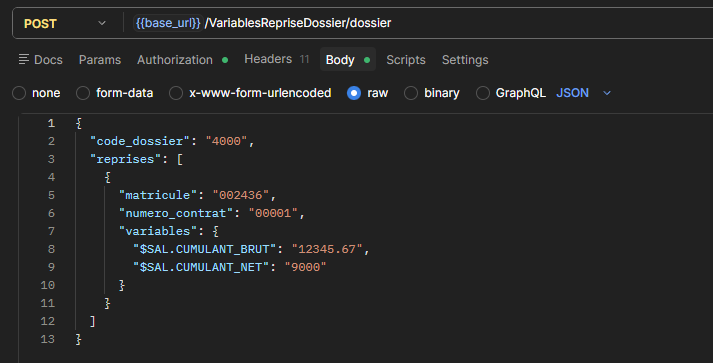Viewport: 713px width, 363px height.
Task: Click the "reprises" key
Action: point(126,159)
